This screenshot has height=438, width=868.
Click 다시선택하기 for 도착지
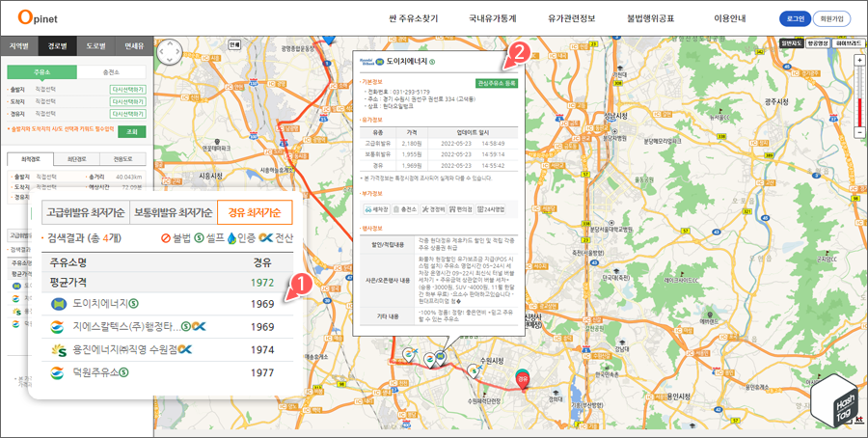point(128,102)
